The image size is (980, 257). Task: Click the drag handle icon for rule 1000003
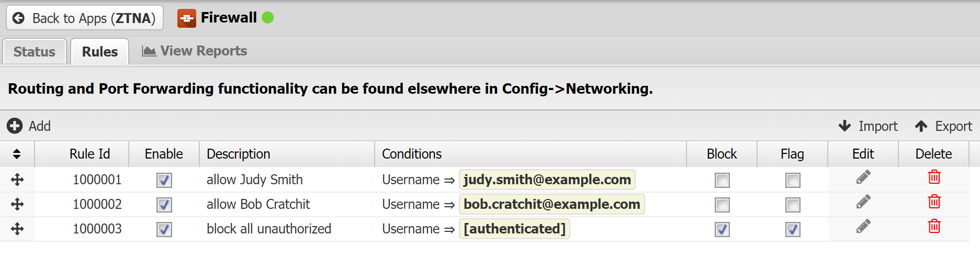17,229
